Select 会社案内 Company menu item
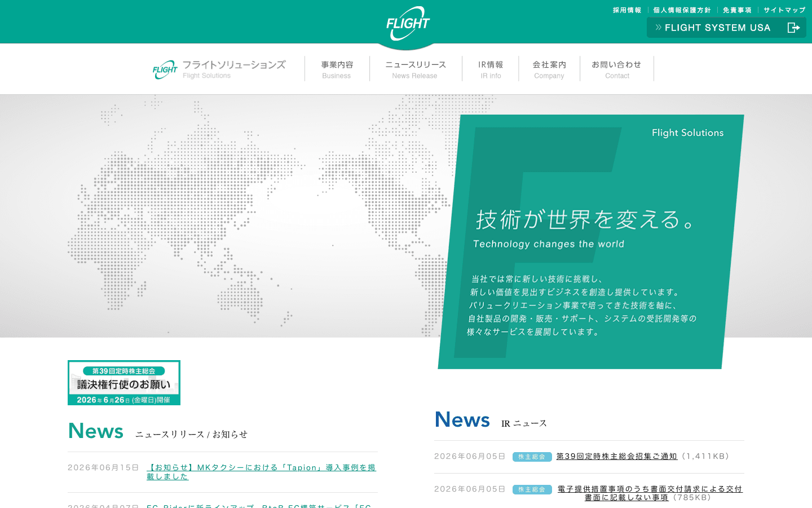 pyautogui.click(x=549, y=69)
